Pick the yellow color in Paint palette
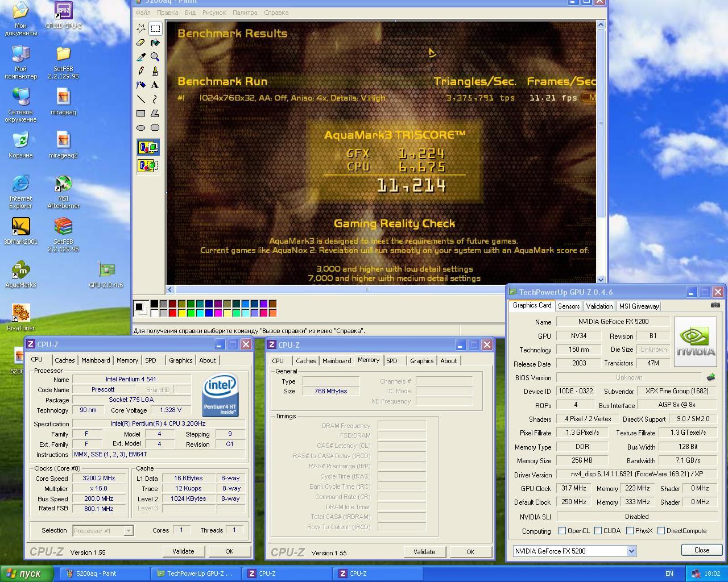Screen dimensions: 728x582 point(181,313)
